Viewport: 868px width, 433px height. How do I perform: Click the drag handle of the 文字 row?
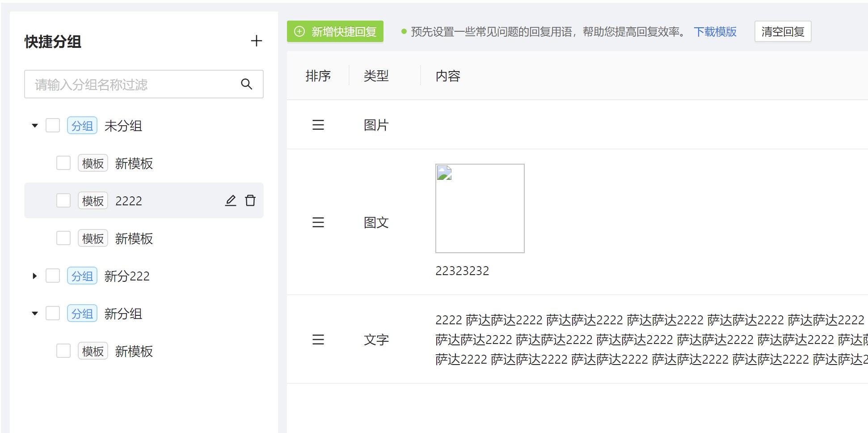tap(318, 340)
